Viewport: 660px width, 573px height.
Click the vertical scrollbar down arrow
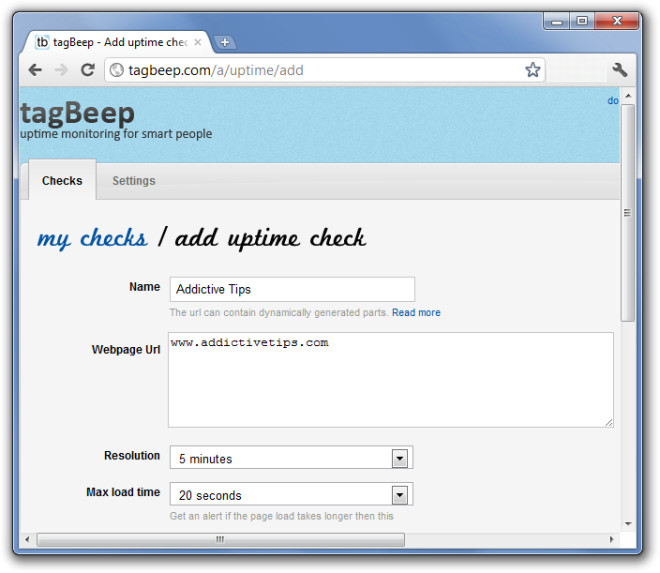tap(628, 524)
